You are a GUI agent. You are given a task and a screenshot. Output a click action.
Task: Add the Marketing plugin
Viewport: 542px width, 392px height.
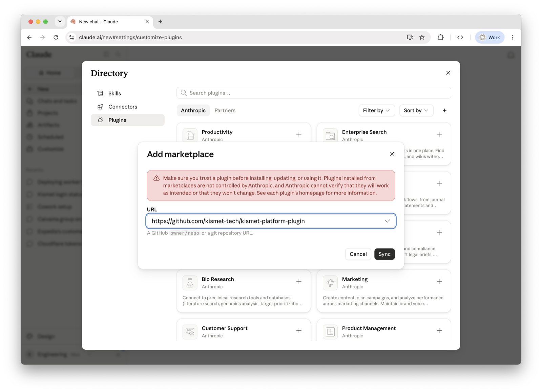(439, 282)
